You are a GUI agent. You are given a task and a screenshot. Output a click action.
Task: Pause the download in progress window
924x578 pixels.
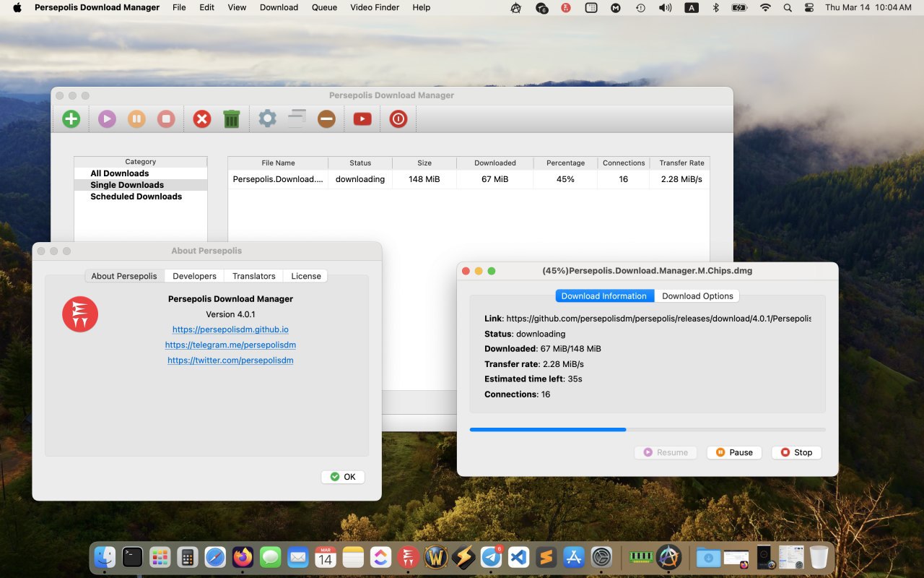pyautogui.click(x=734, y=452)
